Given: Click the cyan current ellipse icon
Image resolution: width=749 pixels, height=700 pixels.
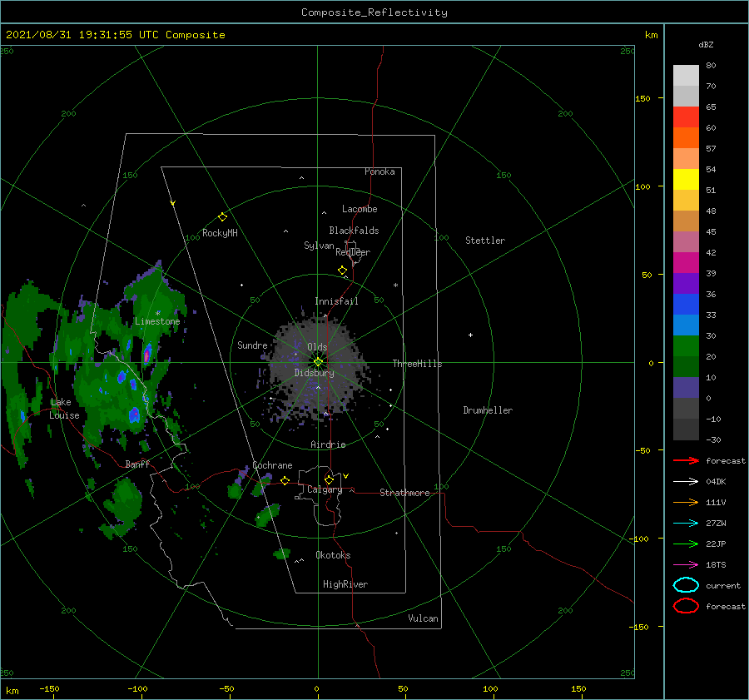Looking at the screenshot, I should (686, 585).
